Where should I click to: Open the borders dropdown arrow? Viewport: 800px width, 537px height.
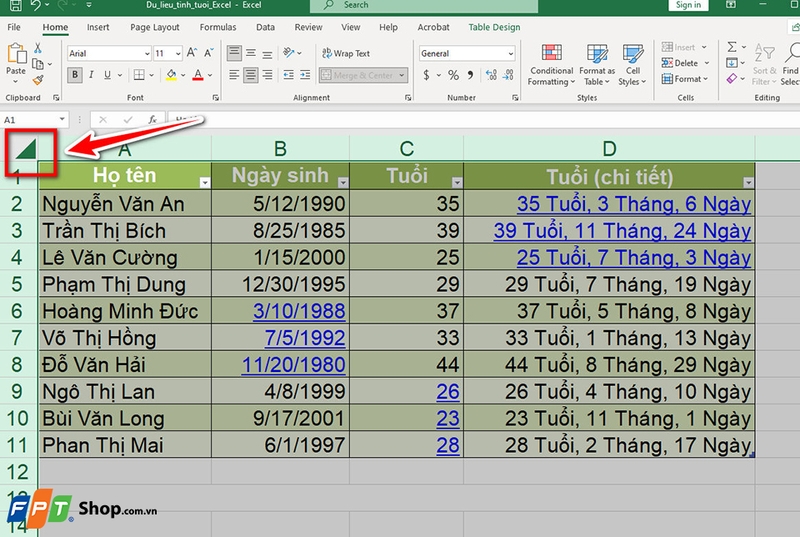[x=152, y=75]
